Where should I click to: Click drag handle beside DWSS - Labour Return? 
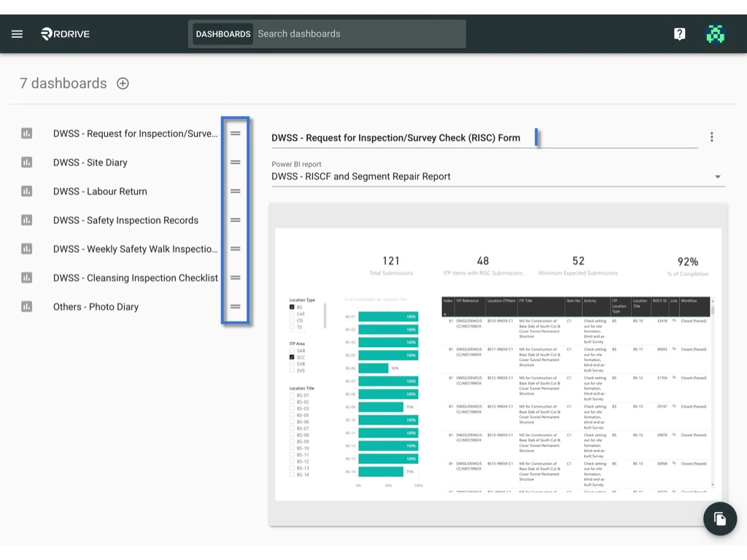[235, 191]
